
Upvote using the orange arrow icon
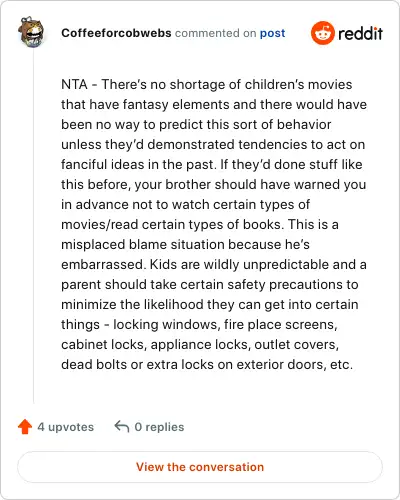[x=25, y=426]
